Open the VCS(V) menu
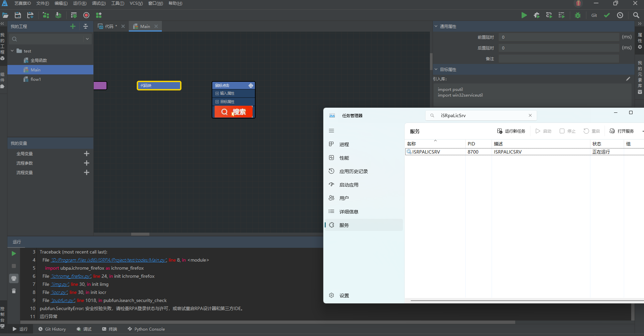The height and width of the screenshot is (336, 644). pos(136,3)
